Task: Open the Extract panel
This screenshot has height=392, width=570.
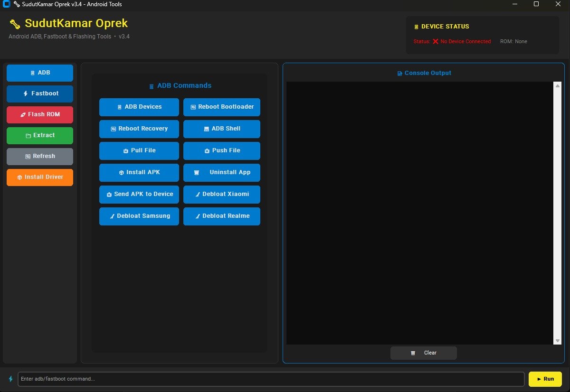Action: point(40,135)
